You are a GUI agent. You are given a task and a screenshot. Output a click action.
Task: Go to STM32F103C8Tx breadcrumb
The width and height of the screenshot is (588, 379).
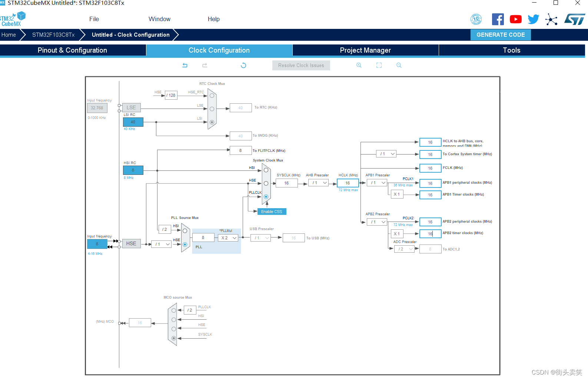click(x=53, y=35)
